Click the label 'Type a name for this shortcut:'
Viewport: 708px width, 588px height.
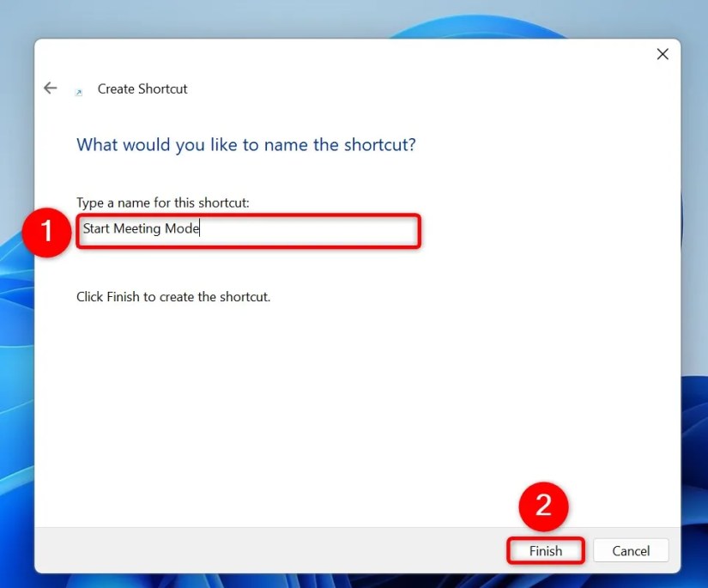[x=162, y=203]
